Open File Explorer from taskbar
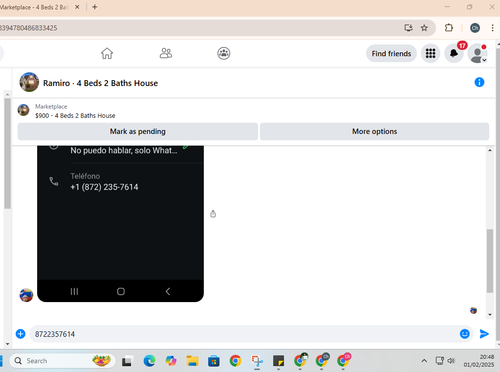 tap(192, 361)
